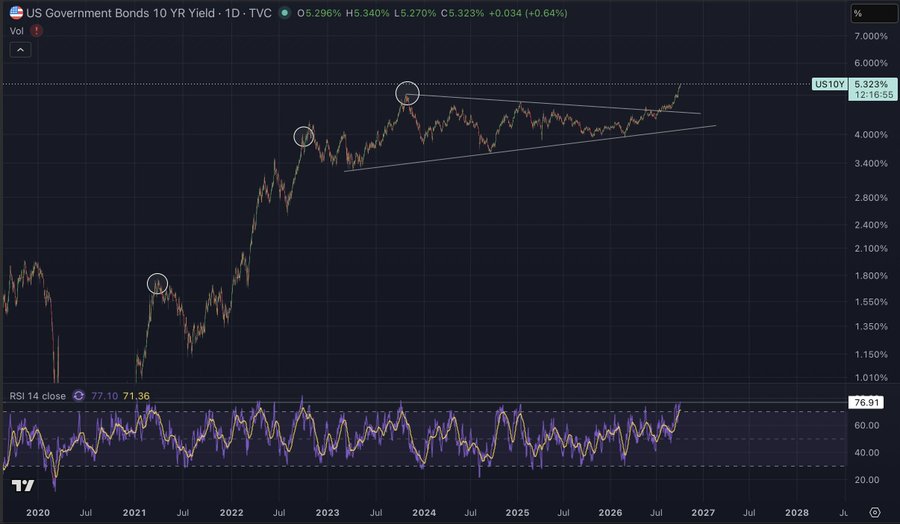Click the RSI indicator refresh icon
Image resolution: width=900 pixels, height=524 pixels.
79,396
